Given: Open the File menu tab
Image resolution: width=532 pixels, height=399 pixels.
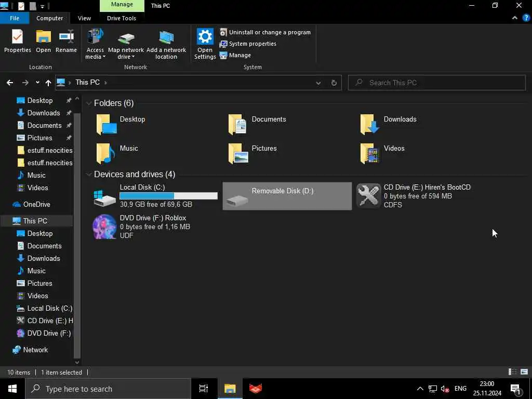Looking at the screenshot, I should (15, 18).
